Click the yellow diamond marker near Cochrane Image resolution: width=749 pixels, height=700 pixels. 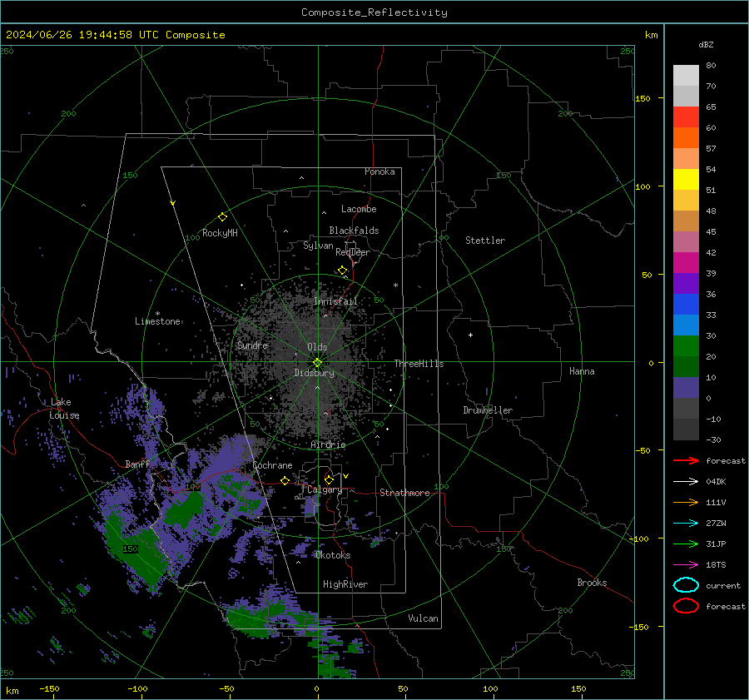click(x=285, y=480)
